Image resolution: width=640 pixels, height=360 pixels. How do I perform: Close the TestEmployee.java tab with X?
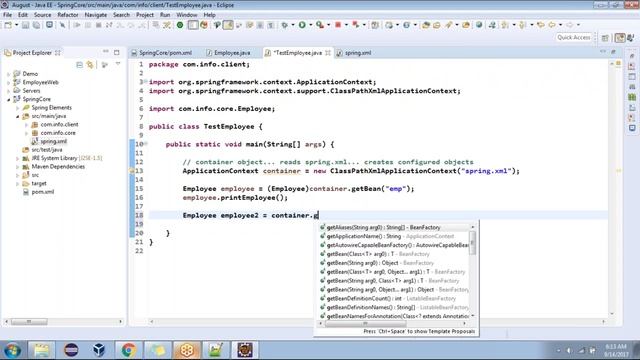[328, 53]
